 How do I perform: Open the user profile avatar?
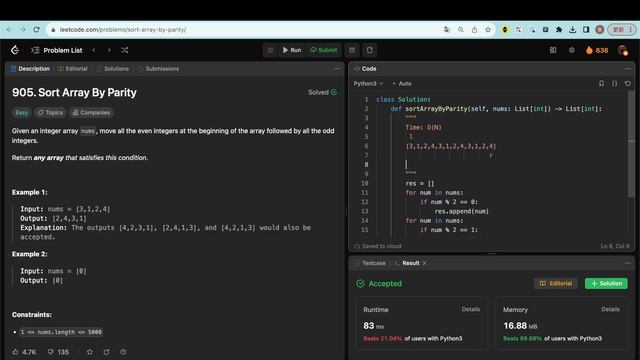(x=622, y=50)
